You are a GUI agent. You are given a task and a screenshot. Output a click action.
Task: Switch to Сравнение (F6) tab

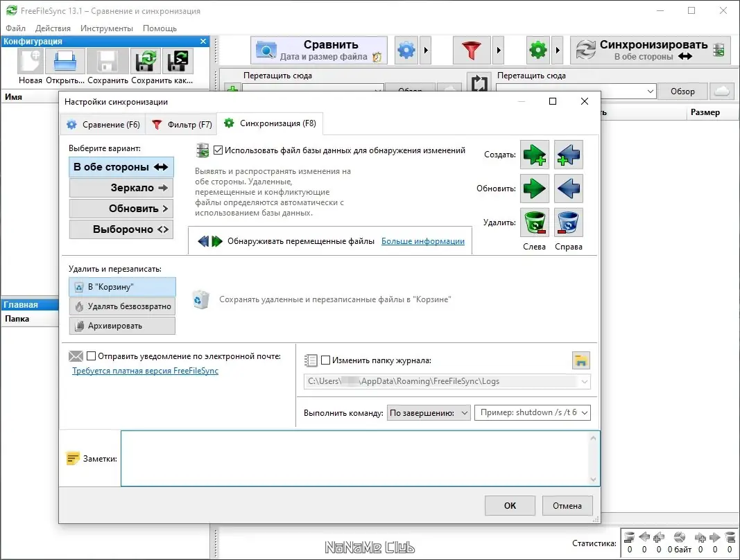[103, 125]
